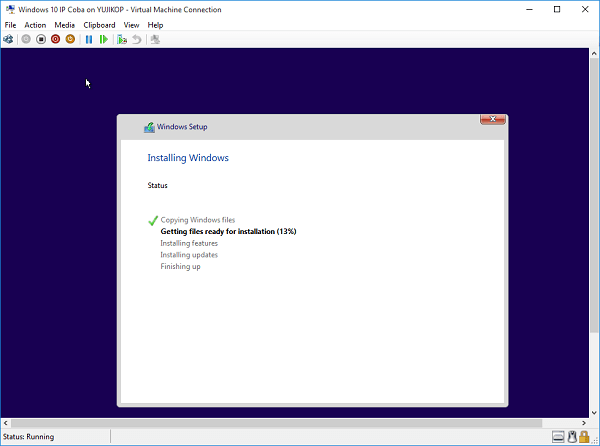
Task: Minimize the Virtual Machine Connection window
Action: (529, 10)
